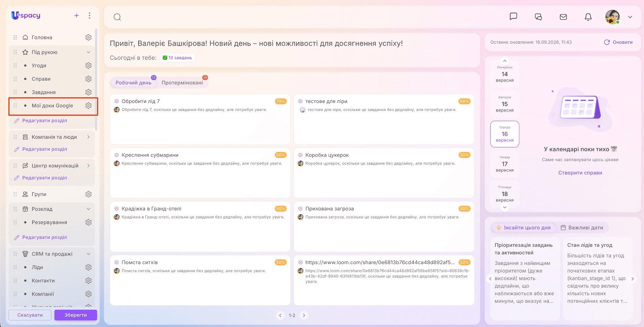Select the Важливі дати tab
This screenshot has height=327, width=644.
point(582,228)
